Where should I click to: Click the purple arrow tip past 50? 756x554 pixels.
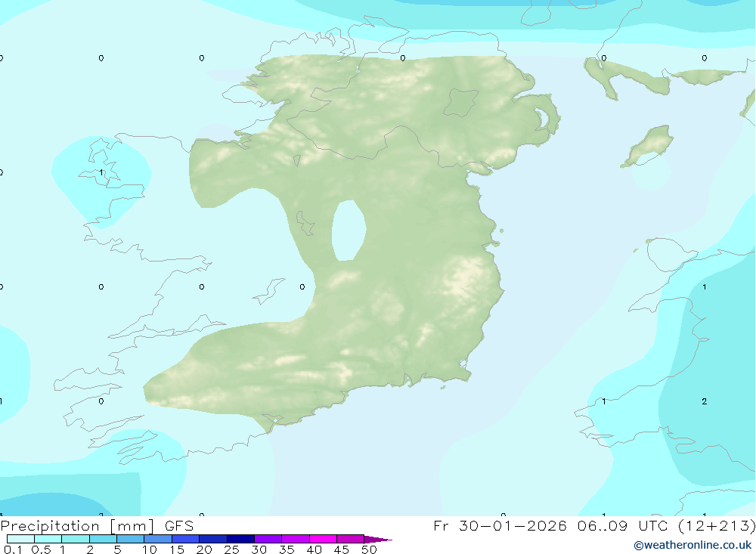378,540
